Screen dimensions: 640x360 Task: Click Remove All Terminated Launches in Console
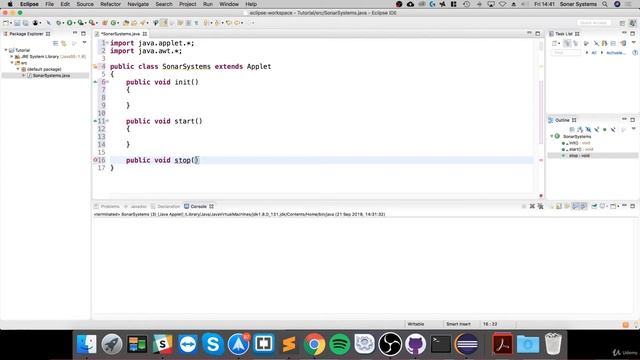(540, 206)
